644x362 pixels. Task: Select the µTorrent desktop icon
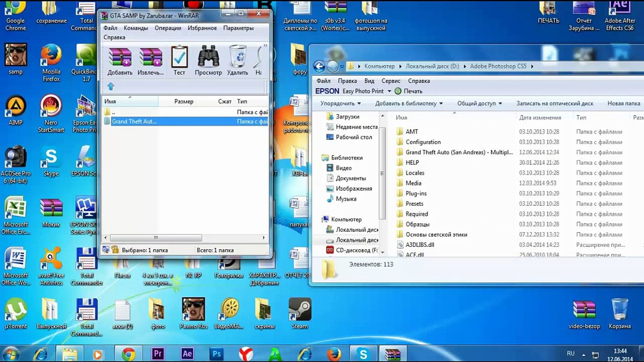pos(16,314)
